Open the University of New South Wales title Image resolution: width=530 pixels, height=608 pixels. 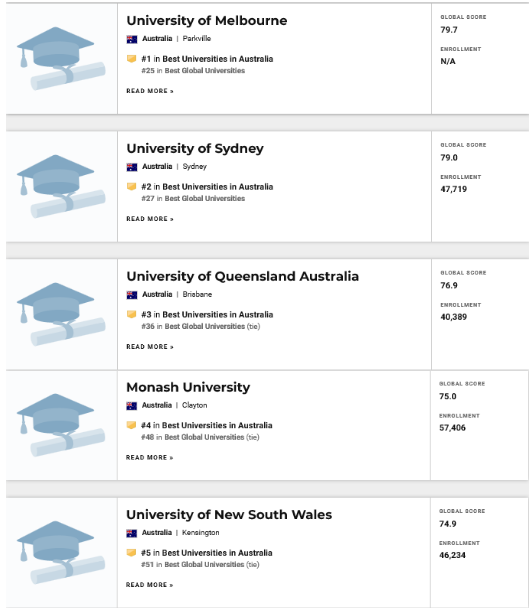click(x=229, y=515)
